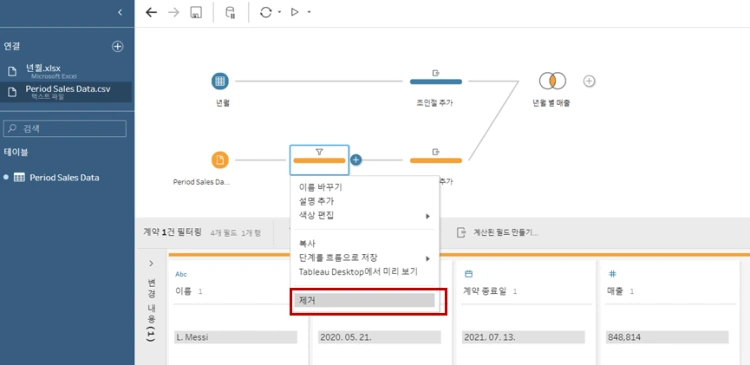Click 계산된 필드 만들기 button
Image resolution: width=750 pixels, height=365 pixels.
click(x=498, y=233)
